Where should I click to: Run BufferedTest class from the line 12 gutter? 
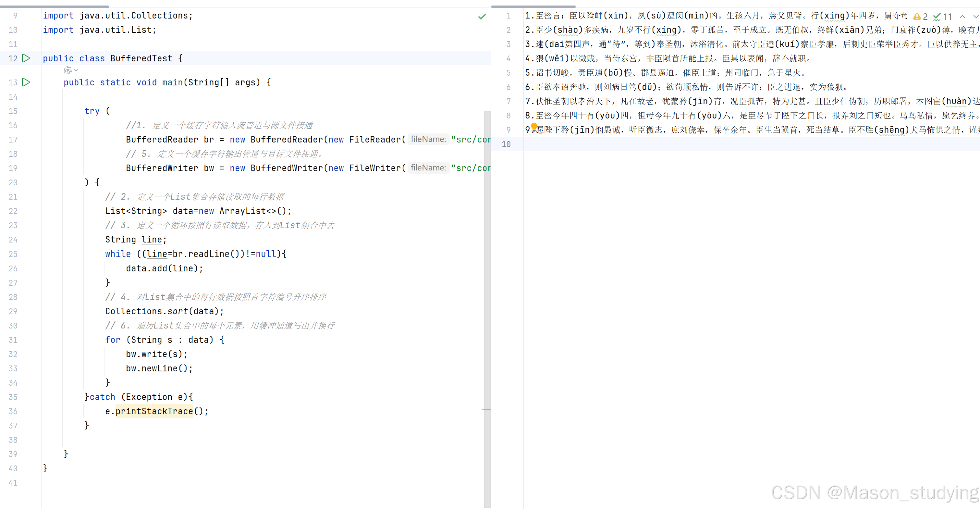pos(26,58)
